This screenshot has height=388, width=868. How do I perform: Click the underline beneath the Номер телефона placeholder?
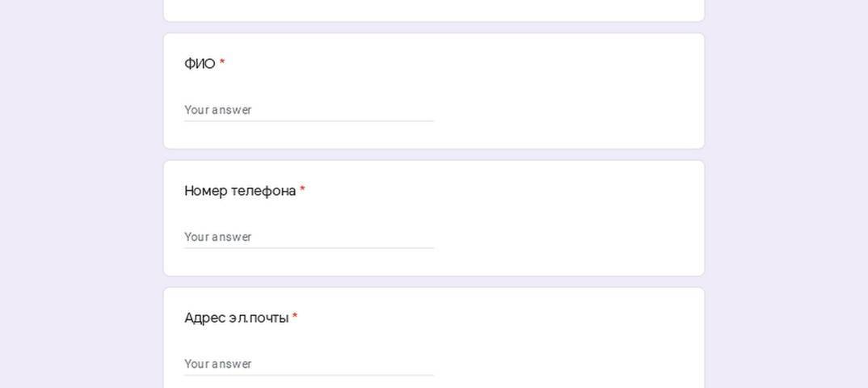pos(309,248)
